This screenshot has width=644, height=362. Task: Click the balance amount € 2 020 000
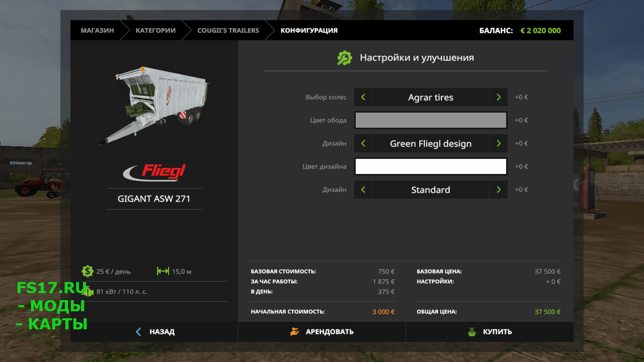[540, 30]
